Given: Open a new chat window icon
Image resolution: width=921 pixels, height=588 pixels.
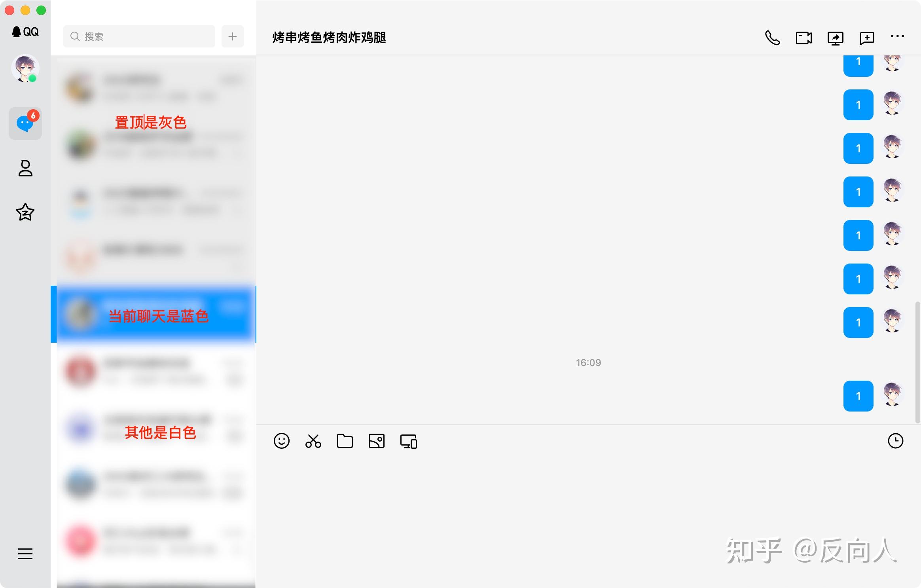Looking at the screenshot, I should 866,37.
